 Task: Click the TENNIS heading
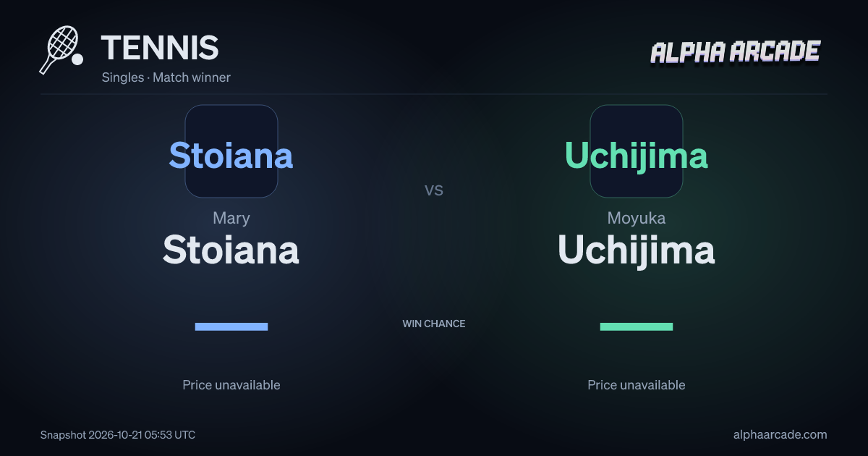tap(160, 48)
